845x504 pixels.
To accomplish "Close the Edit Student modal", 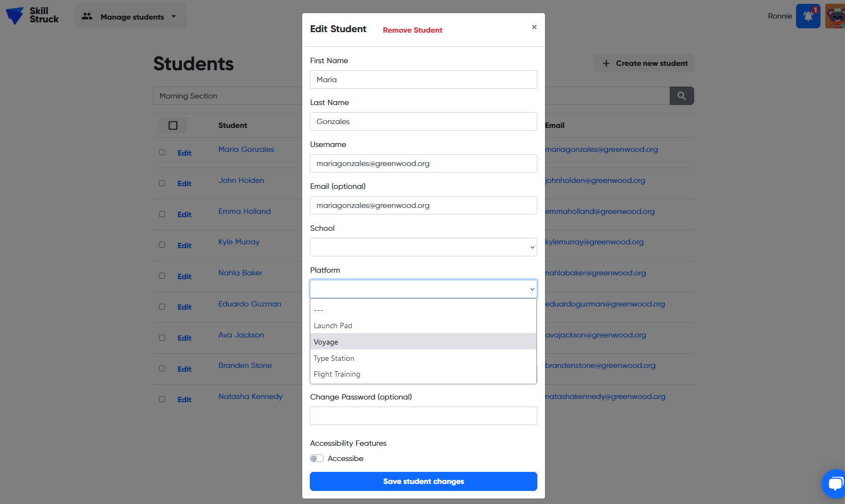I will (534, 27).
